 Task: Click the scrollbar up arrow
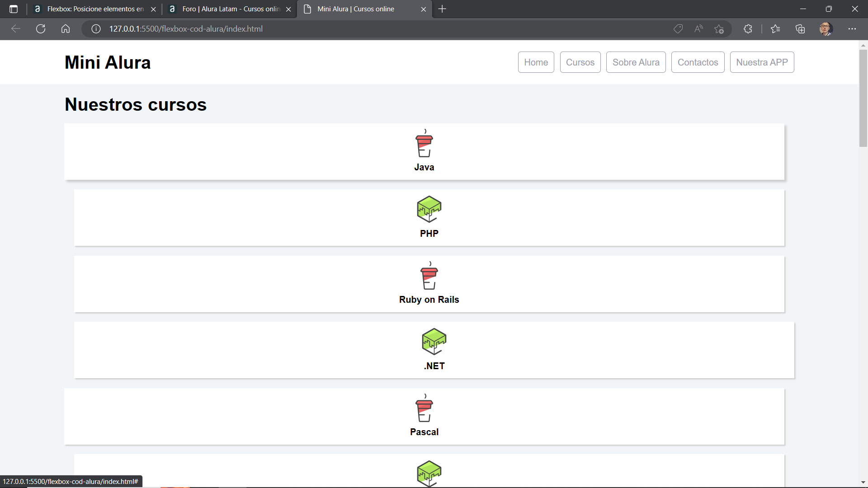click(x=863, y=45)
